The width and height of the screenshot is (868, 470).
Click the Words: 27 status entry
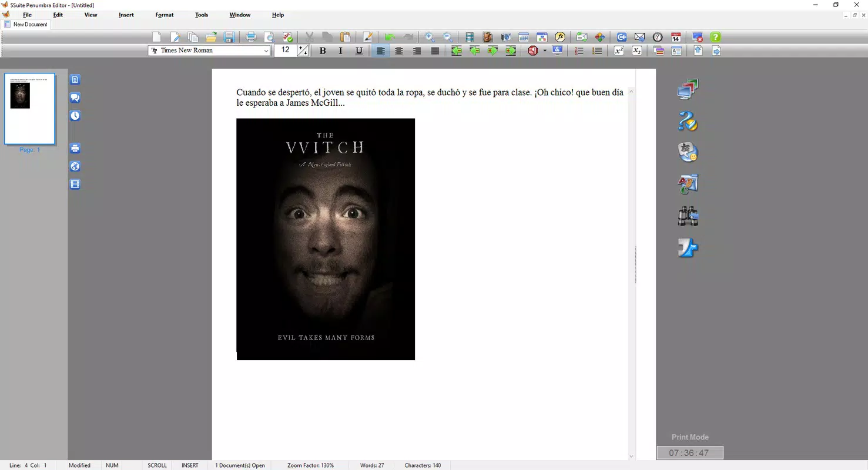tap(372, 465)
